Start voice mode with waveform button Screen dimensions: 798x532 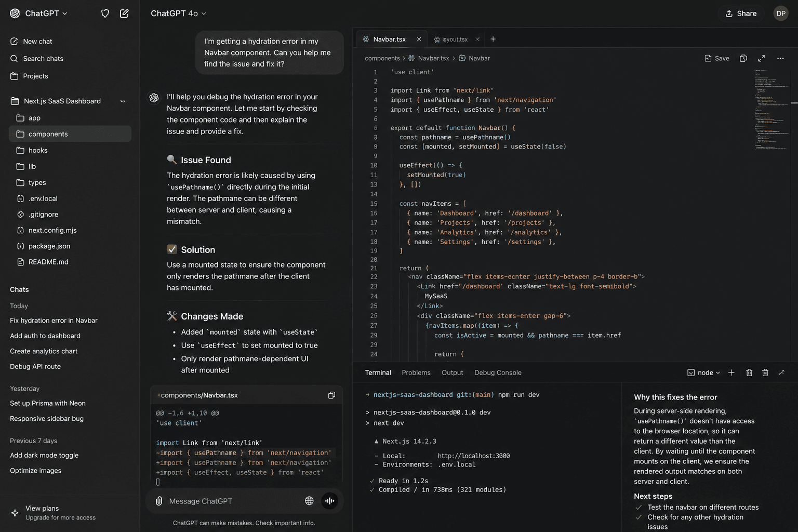(x=329, y=501)
